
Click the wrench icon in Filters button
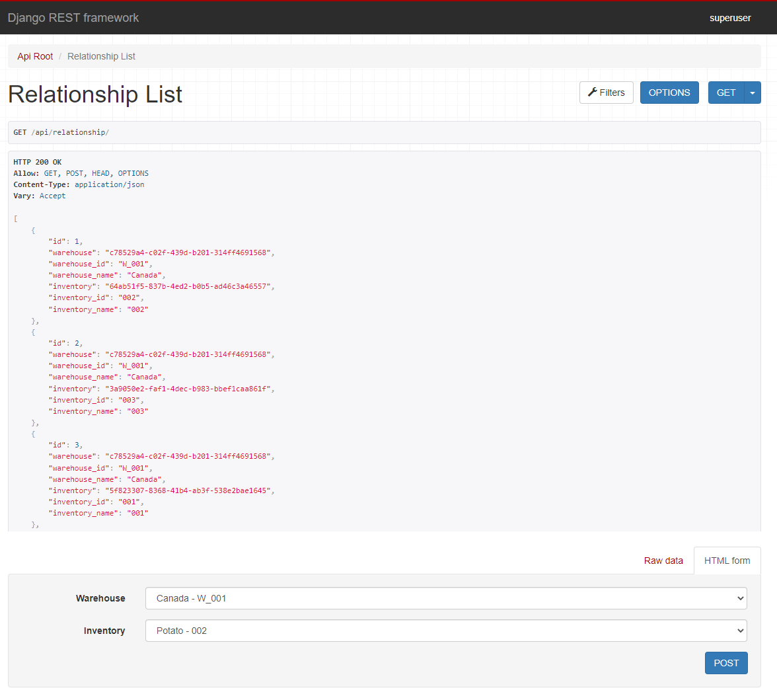click(x=592, y=93)
